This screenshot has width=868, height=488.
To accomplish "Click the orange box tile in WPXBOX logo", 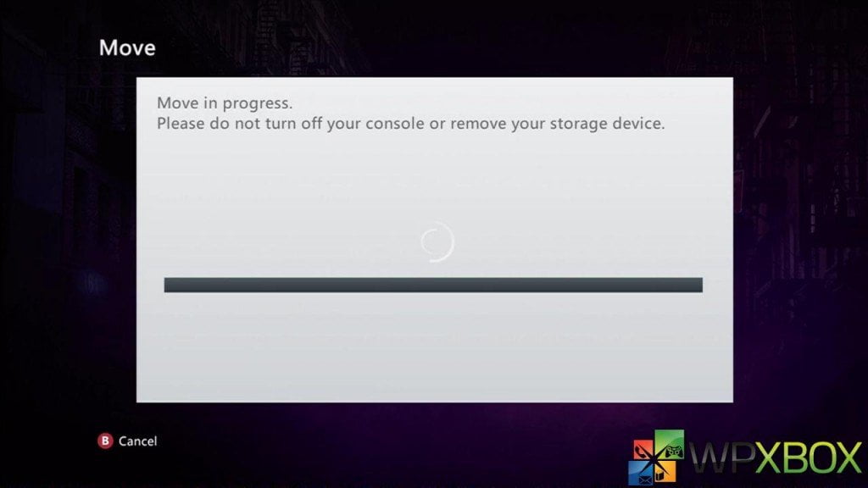I will 665,471.
